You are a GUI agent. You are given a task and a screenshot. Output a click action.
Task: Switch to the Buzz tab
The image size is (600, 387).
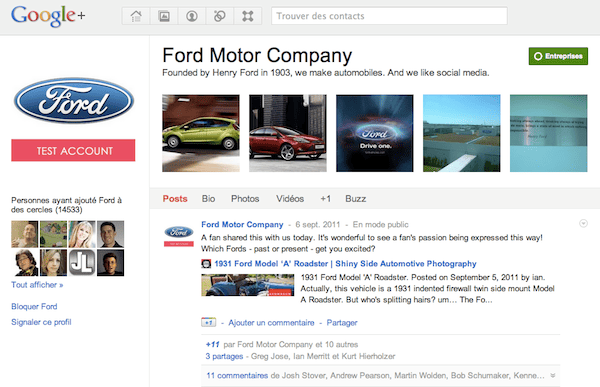[x=355, y=199]
